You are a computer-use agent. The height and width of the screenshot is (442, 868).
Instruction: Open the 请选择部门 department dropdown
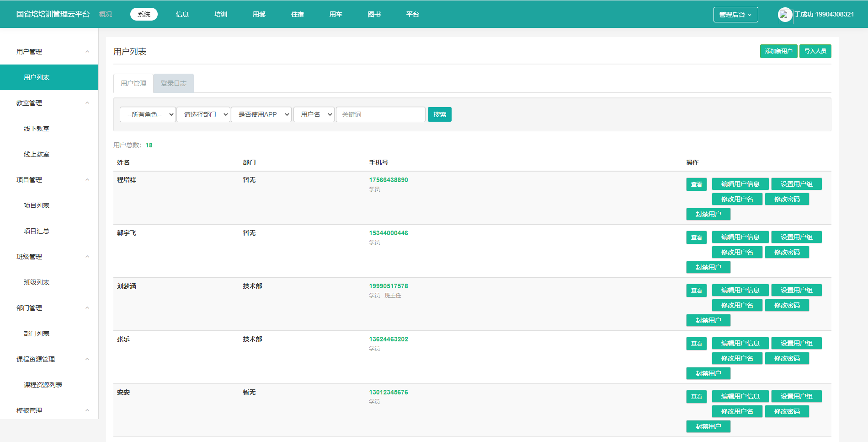203,114
